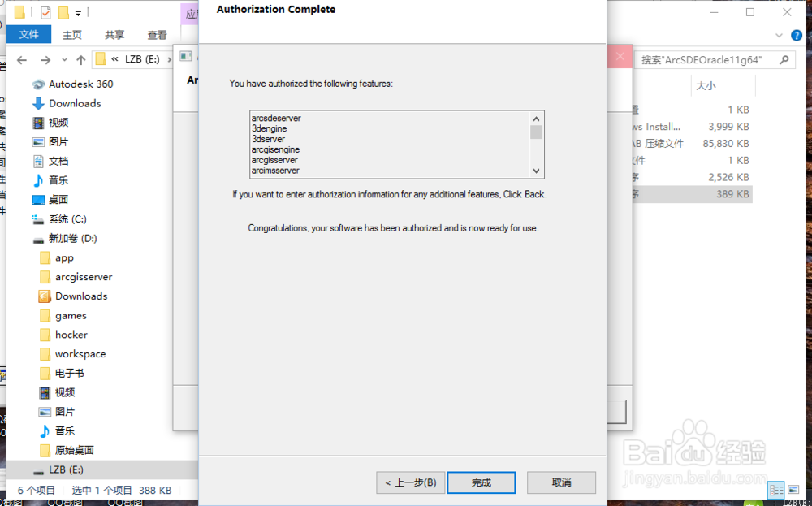Click the features list scroll down arrow

point(536,171)
